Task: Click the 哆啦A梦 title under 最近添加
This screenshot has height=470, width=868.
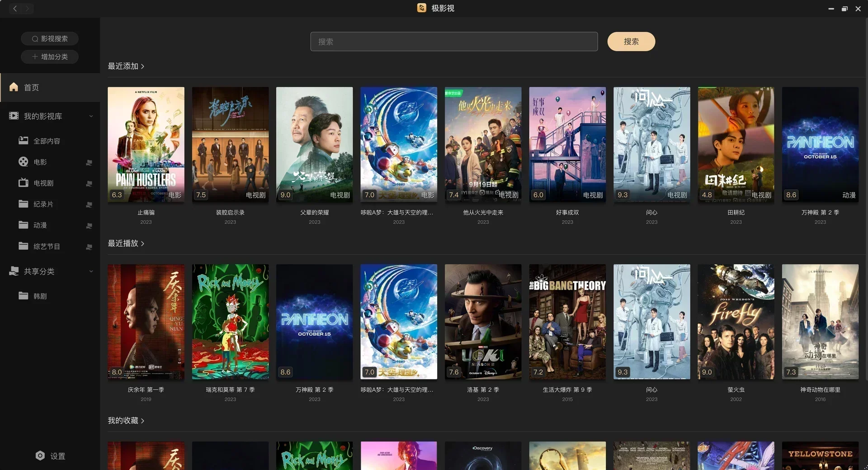Action: tap(397, 213)
